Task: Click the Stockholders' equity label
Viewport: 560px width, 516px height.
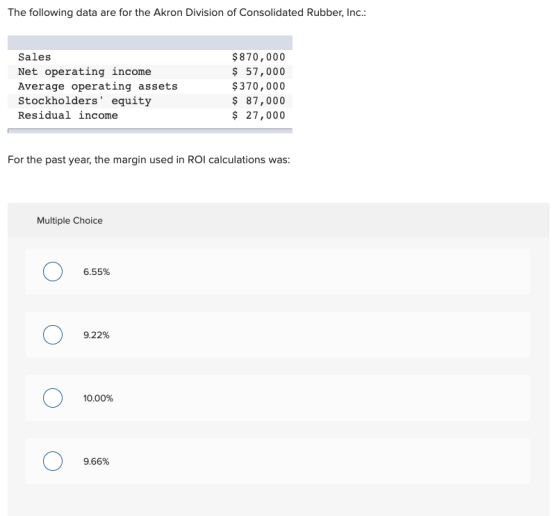Action: (x=85, y=101)
